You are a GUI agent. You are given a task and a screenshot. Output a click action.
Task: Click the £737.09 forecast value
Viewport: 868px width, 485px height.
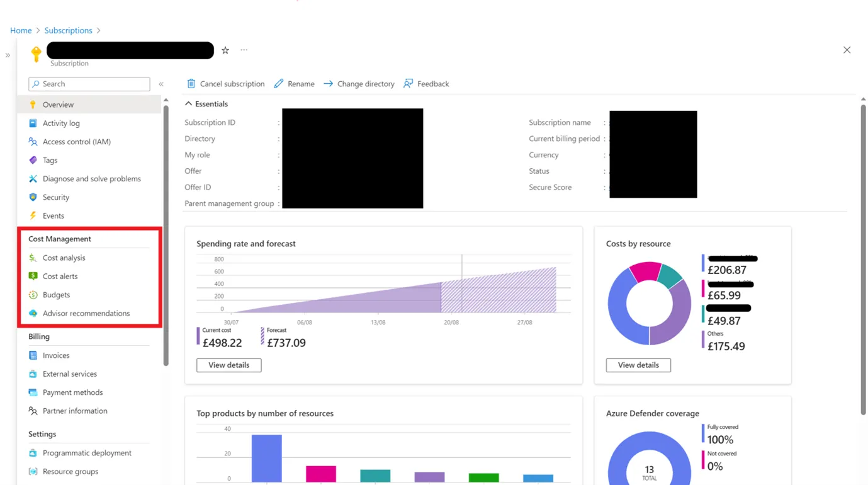(286, 343)
